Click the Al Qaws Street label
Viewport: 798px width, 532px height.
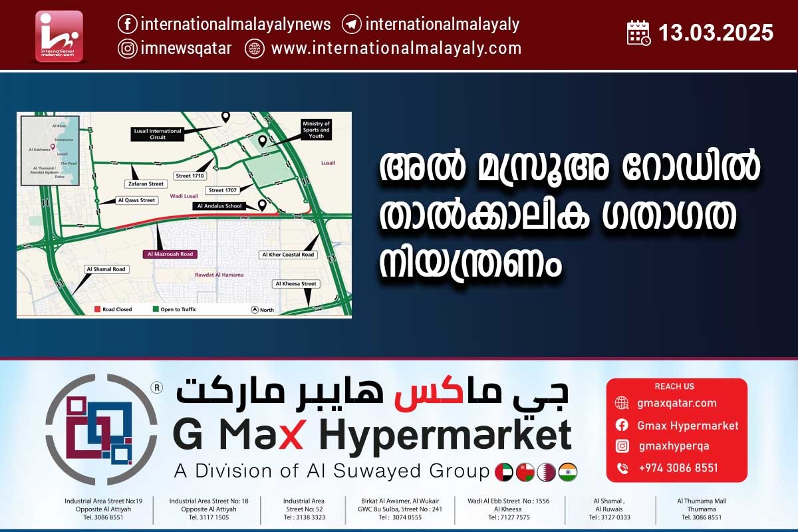136,200
